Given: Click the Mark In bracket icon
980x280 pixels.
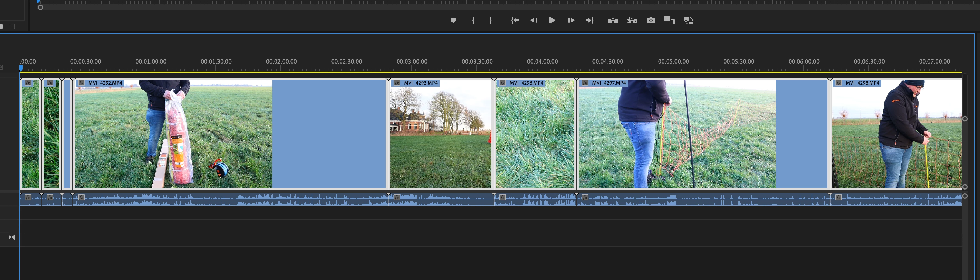Looking at the screenshot, I should point(473,20).
